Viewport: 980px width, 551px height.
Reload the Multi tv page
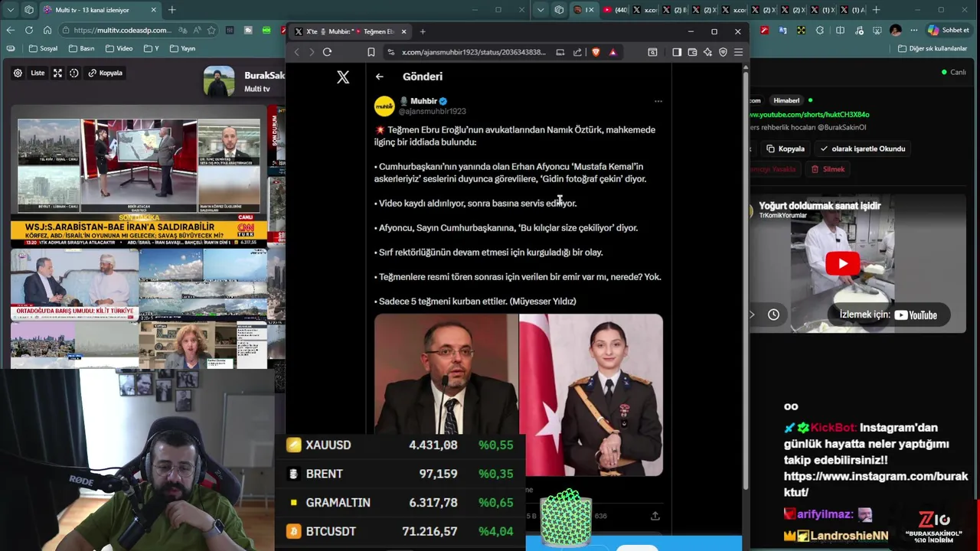28,30
